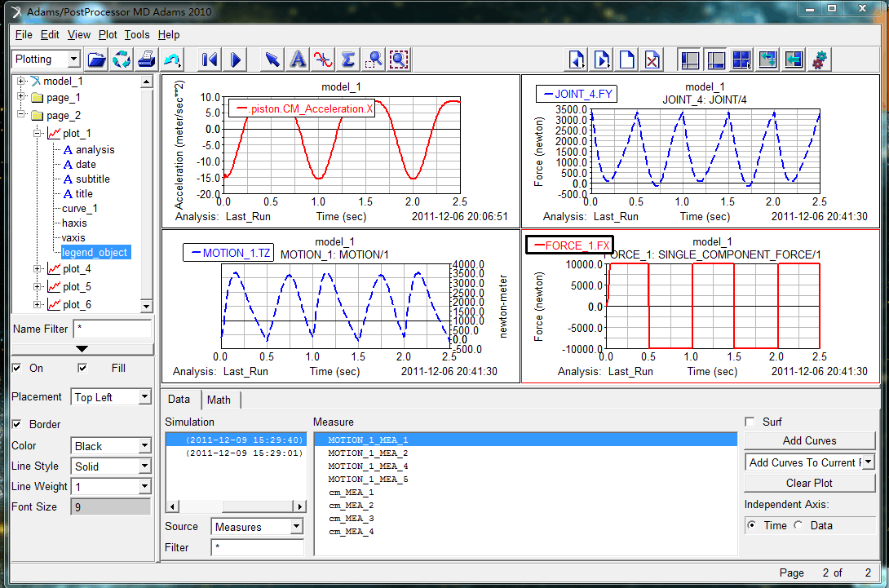Select the legend_object tree item
This screenshot has height=588, width=889.
tap(95, 252)
